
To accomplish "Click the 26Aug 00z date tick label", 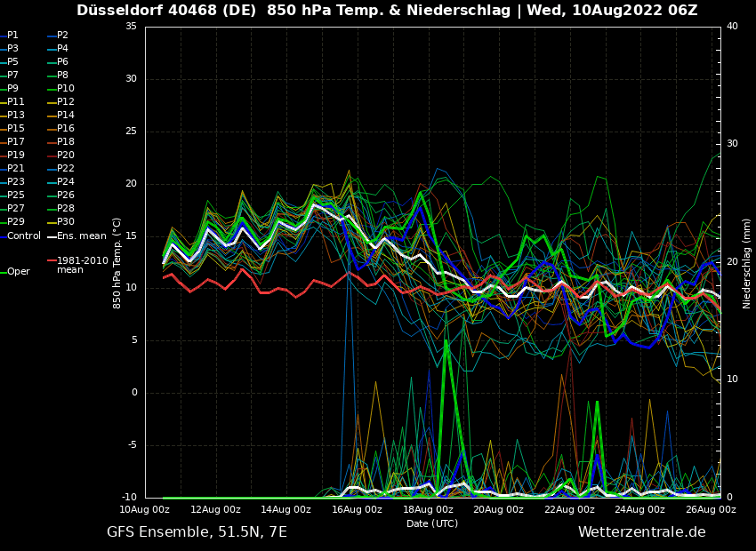I will pos(711,510).
